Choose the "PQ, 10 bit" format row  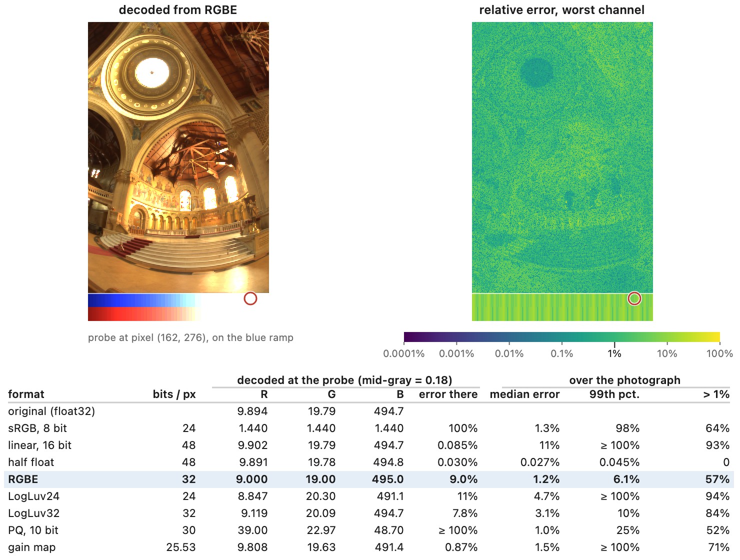(369, 530)
